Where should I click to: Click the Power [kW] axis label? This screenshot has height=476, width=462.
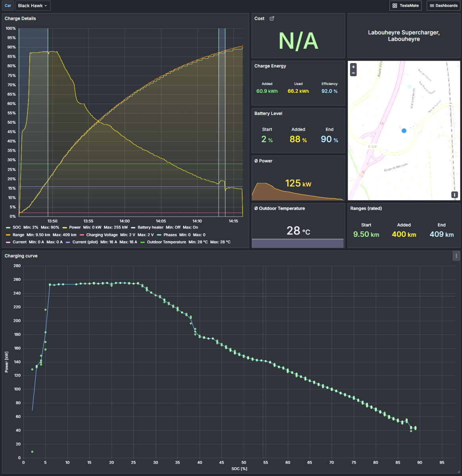click(7, 362)
